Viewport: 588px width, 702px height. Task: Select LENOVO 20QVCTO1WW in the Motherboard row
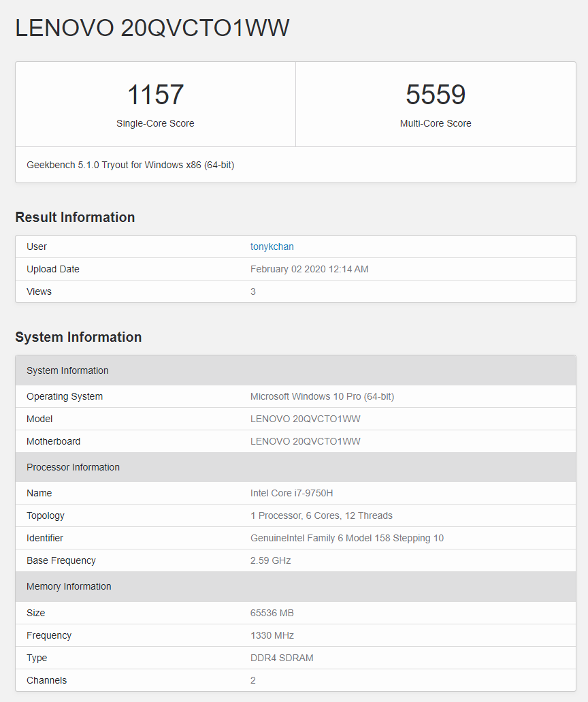pos(305,441)
